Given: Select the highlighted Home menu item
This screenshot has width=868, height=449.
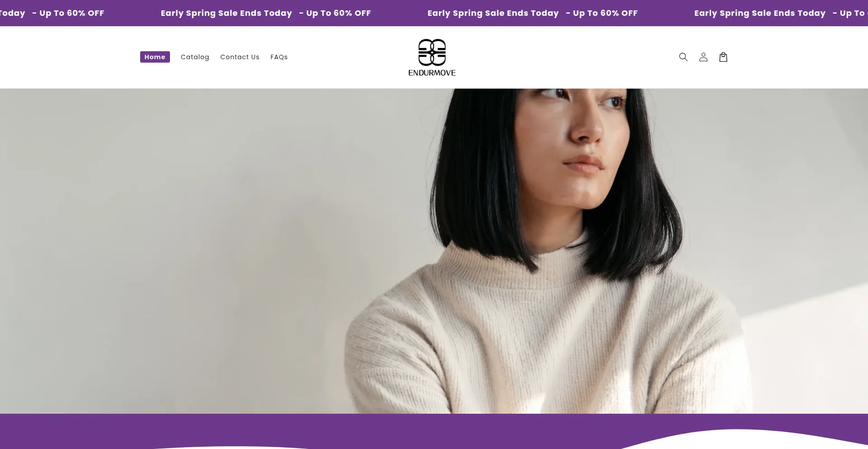Looking at the screenshot, I should (155, 57).
